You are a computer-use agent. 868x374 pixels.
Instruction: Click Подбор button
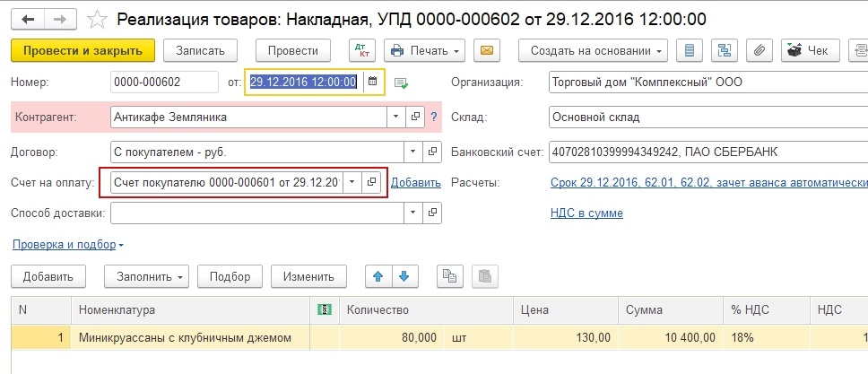[x=230, y=276]
